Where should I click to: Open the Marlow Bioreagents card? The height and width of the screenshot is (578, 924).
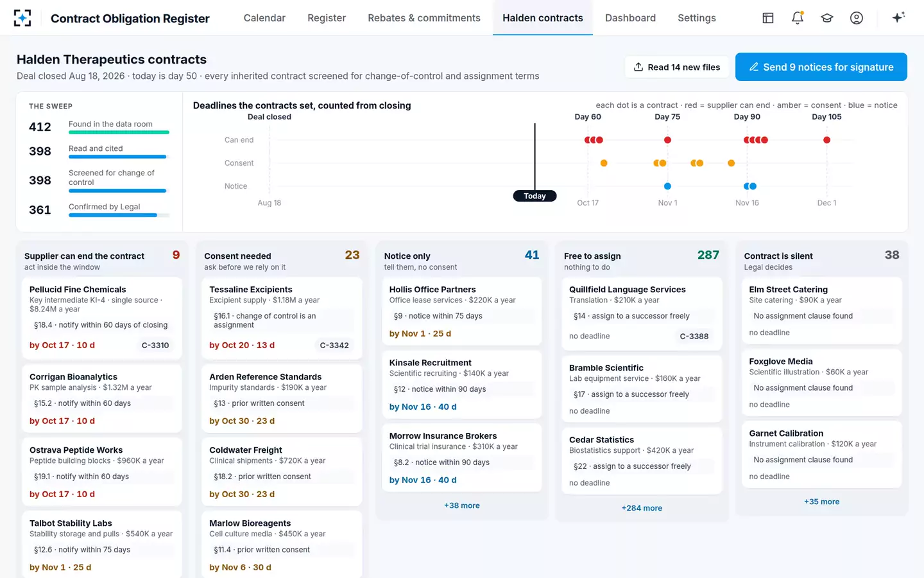282,545
